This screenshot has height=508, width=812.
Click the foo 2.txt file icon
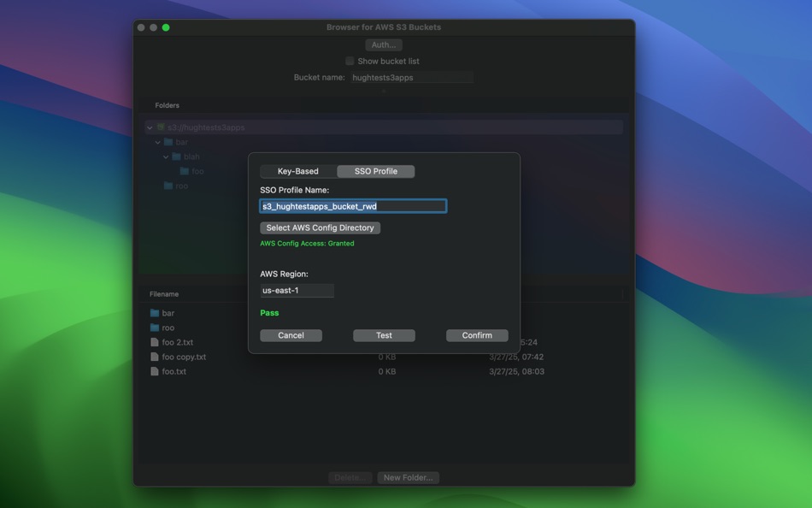click(x=155, y=342)
